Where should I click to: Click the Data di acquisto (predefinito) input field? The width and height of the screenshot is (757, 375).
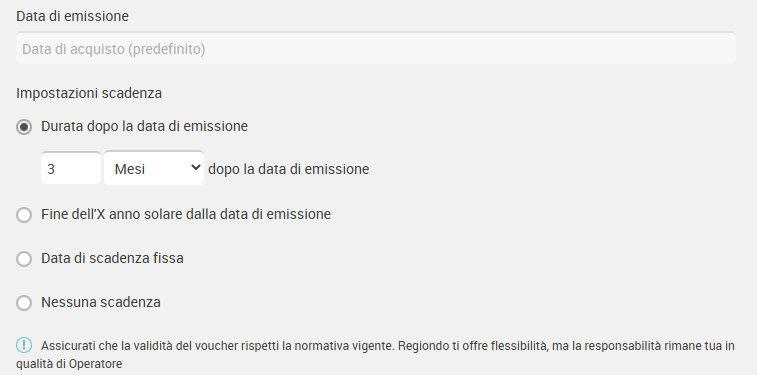click(x=376, y=48)
